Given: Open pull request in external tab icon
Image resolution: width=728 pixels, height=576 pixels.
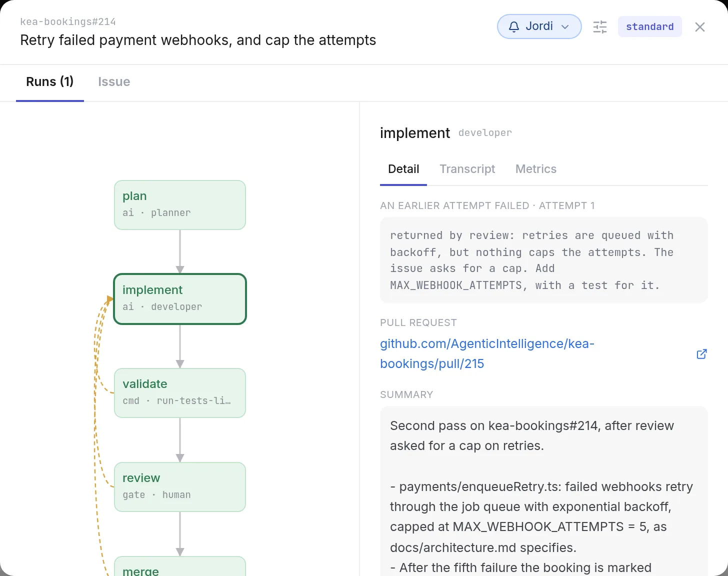Looking at the screenshot, I should coord(701,354).
